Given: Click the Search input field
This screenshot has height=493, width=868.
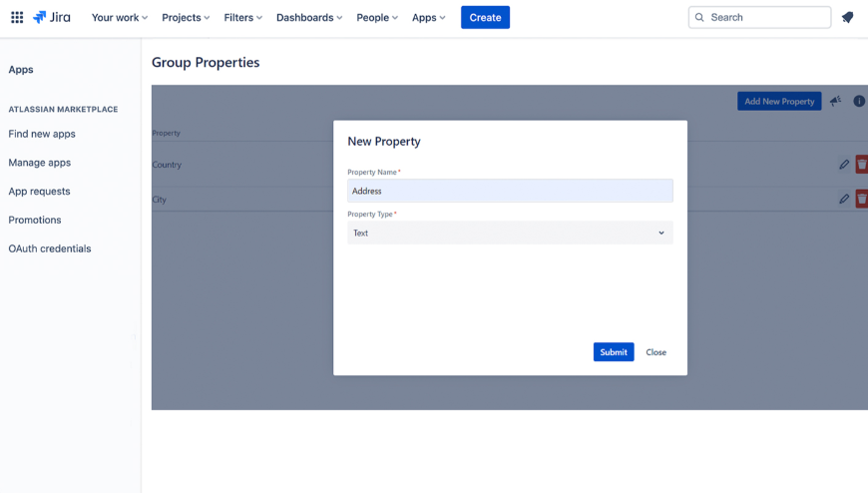Looking at the screenshot, I should click(759, 17).
